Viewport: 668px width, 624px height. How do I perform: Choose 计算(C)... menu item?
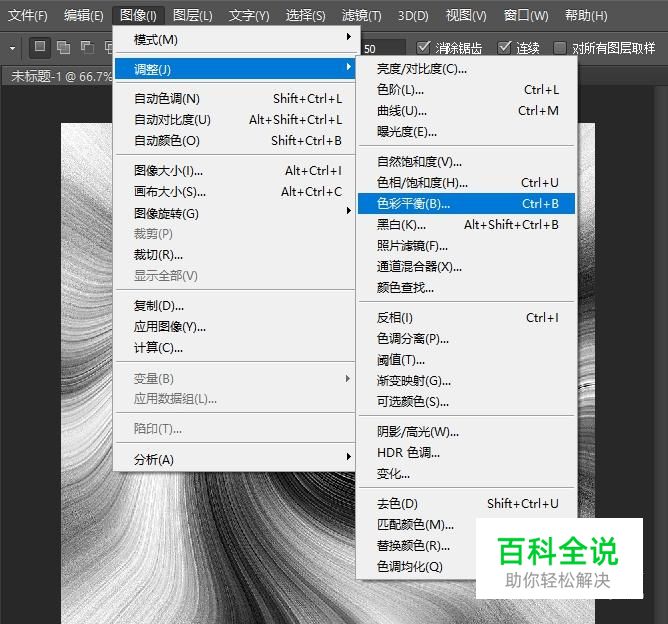(x=235, y=348)
